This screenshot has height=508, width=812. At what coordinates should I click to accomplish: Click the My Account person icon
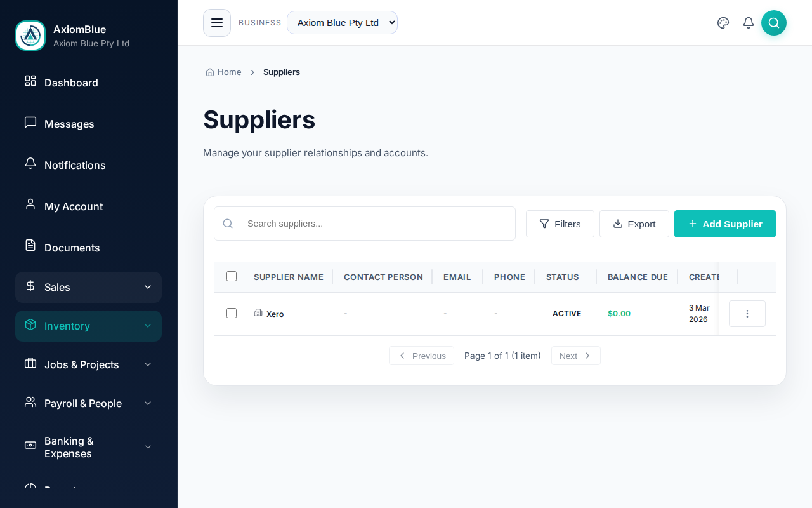pyautogui.click(x=30, y=204)
